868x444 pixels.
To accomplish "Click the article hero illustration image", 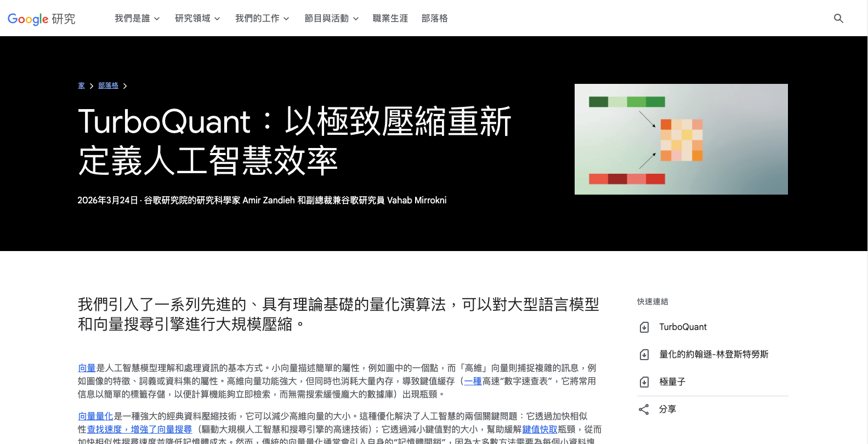I will tap(681, 139).
